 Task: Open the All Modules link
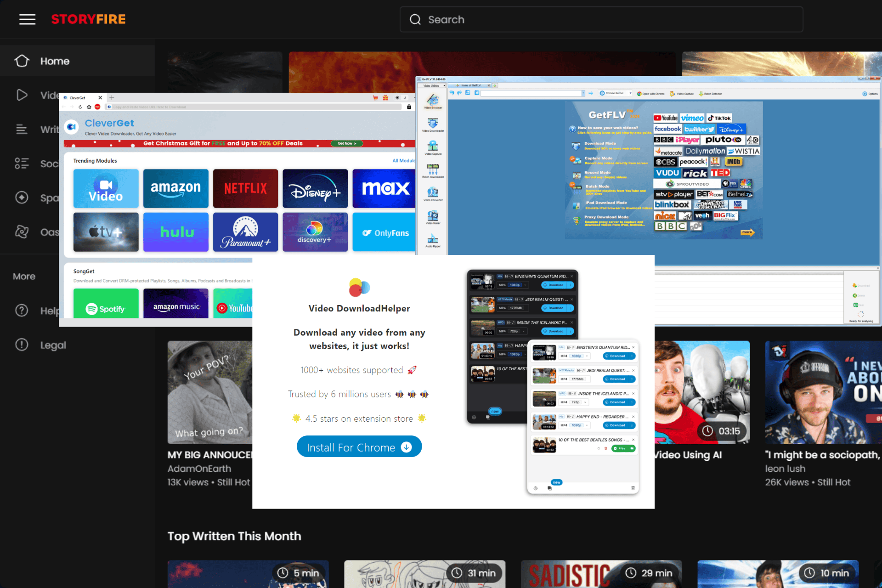click(x=404, y=161)
